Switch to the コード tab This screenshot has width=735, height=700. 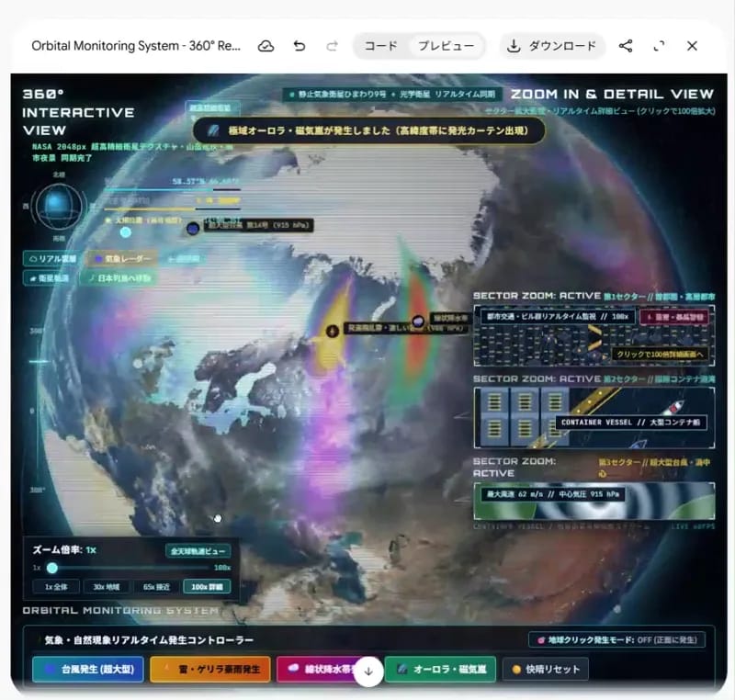coord(380,46)
